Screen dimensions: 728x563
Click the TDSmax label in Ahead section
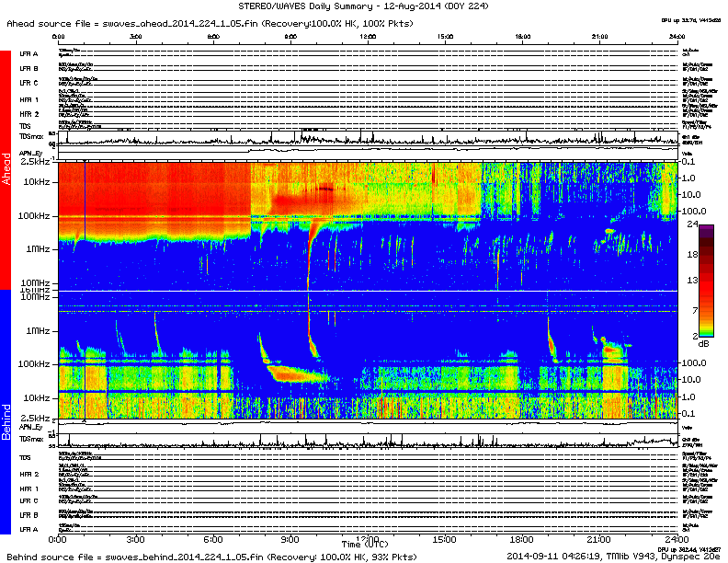click(x=31, y=136)
